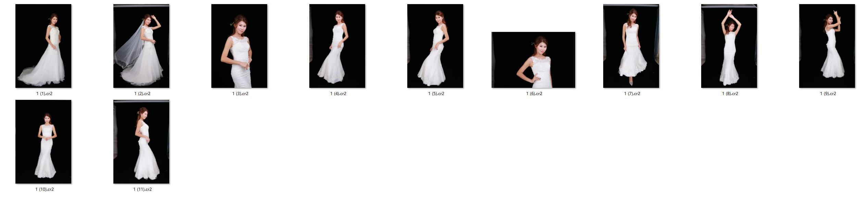
Task: Select the "1 (6).cr2" name caption
Action: pos(534,94)
